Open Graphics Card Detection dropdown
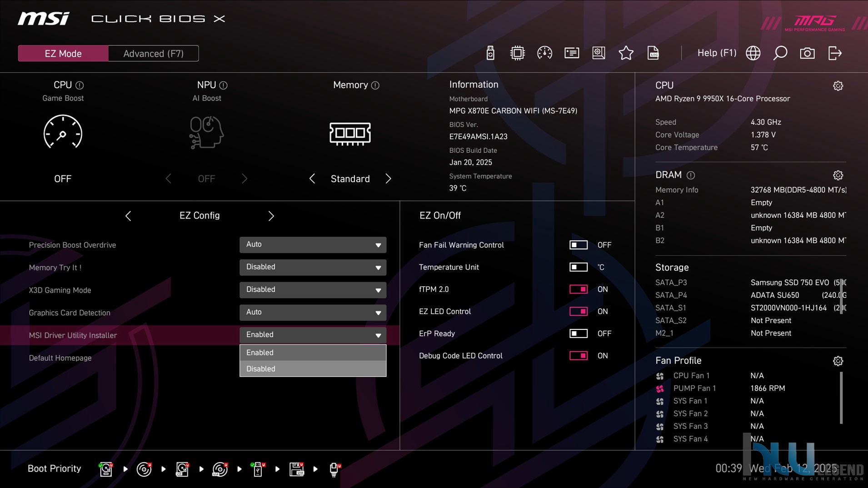This screenshot has height=488, width=868. (313, 313)
